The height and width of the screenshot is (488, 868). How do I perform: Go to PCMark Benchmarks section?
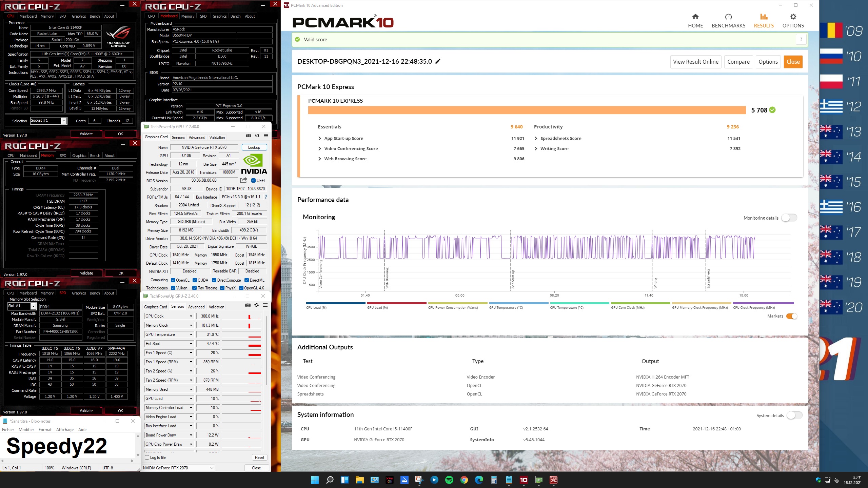[x=728, y=21]
